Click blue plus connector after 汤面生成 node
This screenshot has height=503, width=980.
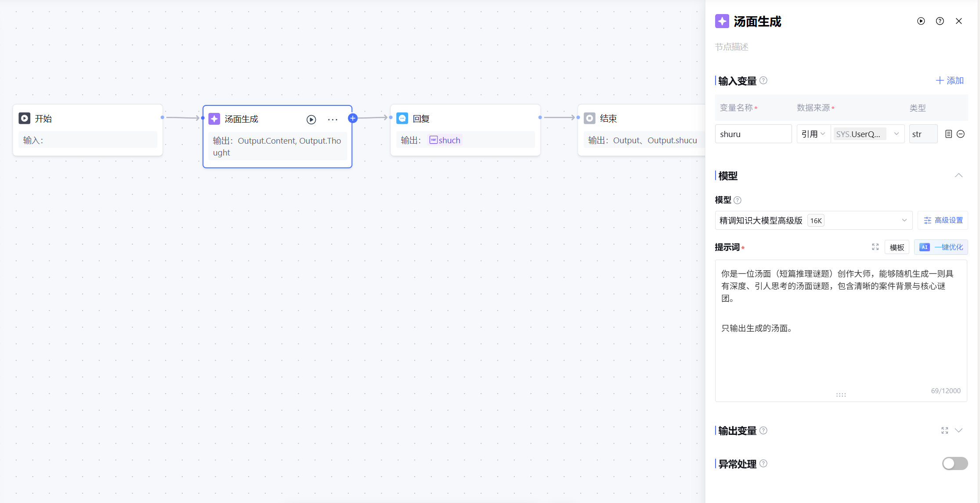[x=353, y=118]
